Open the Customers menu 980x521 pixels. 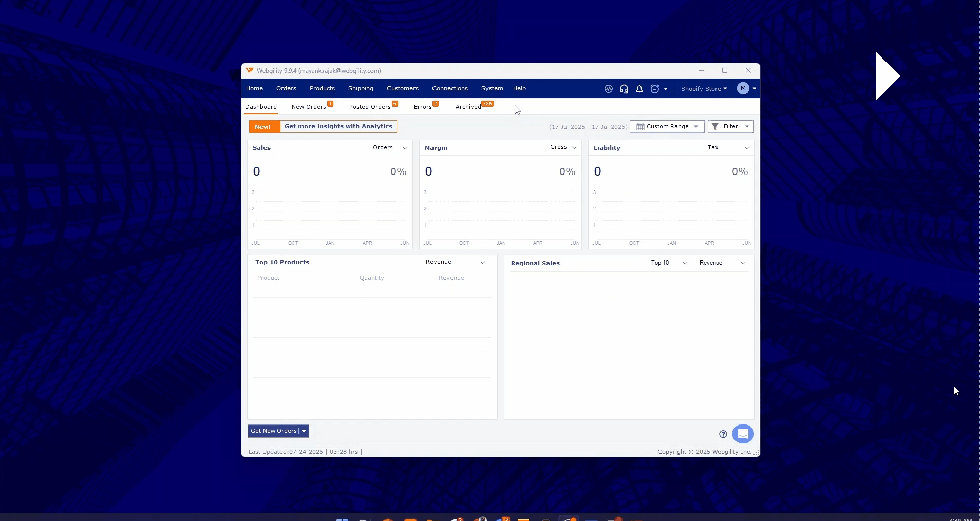403,88
